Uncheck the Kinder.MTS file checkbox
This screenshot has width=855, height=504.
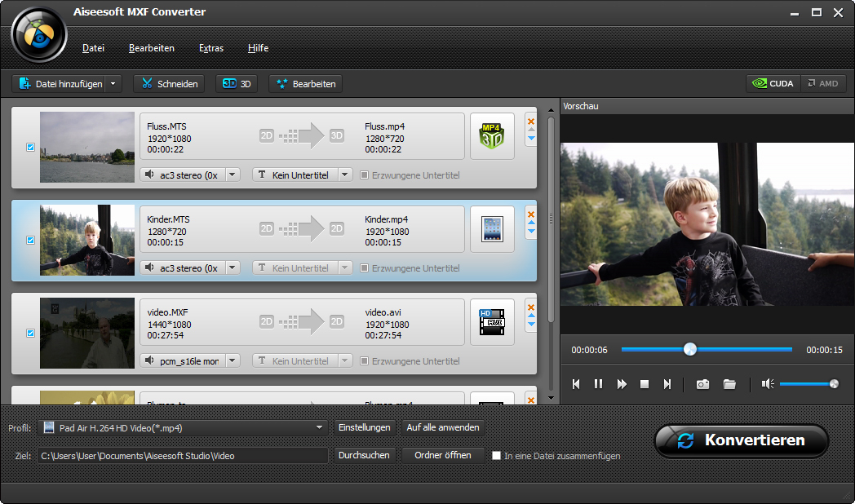(x=30, y=241)
